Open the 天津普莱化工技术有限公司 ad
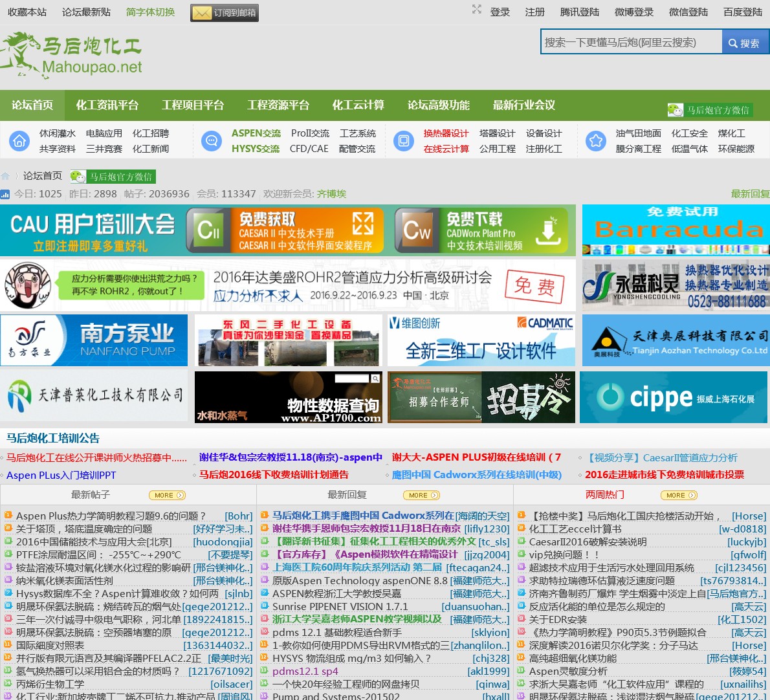The height and width of the screenshot is (700, 770). (x=94, y=396)
